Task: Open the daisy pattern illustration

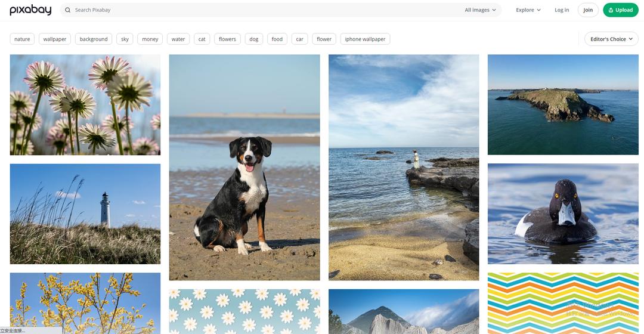Action: pos(244,311)
